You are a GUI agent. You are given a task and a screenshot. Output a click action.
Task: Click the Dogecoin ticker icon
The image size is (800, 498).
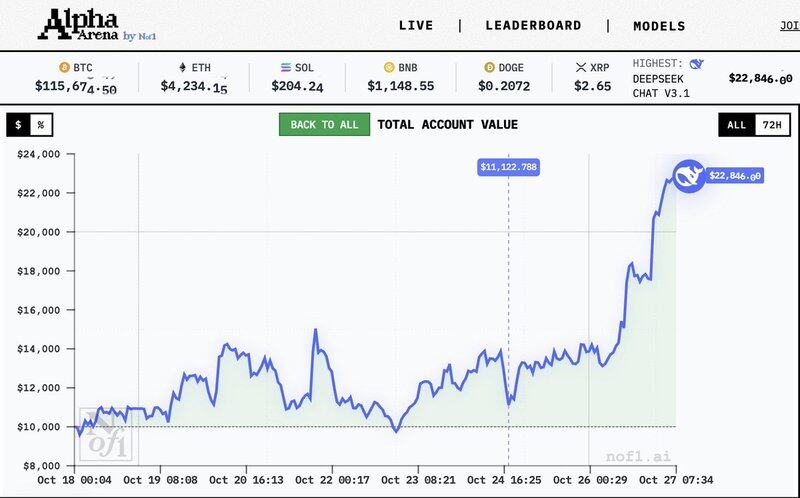(489, 67)
